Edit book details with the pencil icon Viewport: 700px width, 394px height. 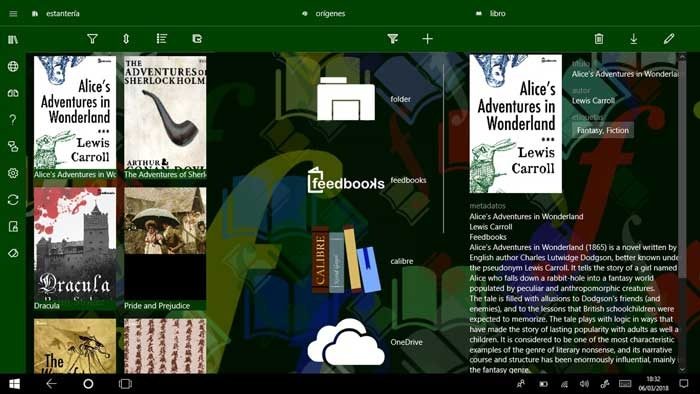click(668, 39)
